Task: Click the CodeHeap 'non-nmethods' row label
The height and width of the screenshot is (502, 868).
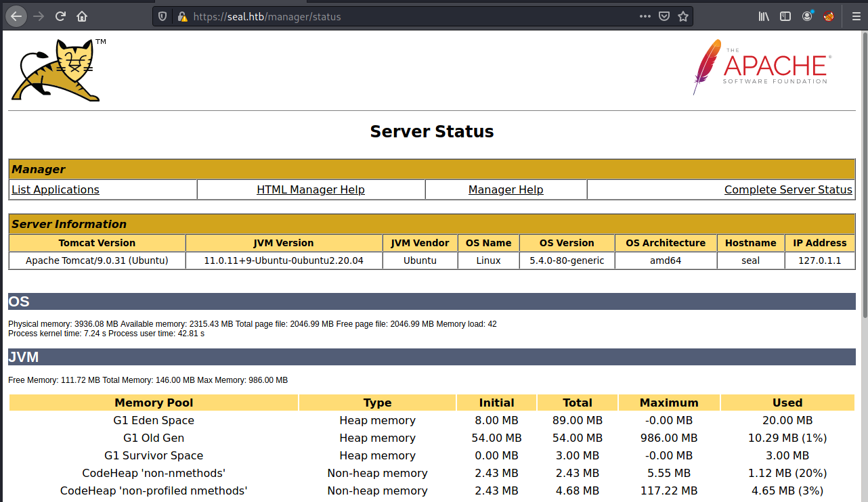Action: 154,473
